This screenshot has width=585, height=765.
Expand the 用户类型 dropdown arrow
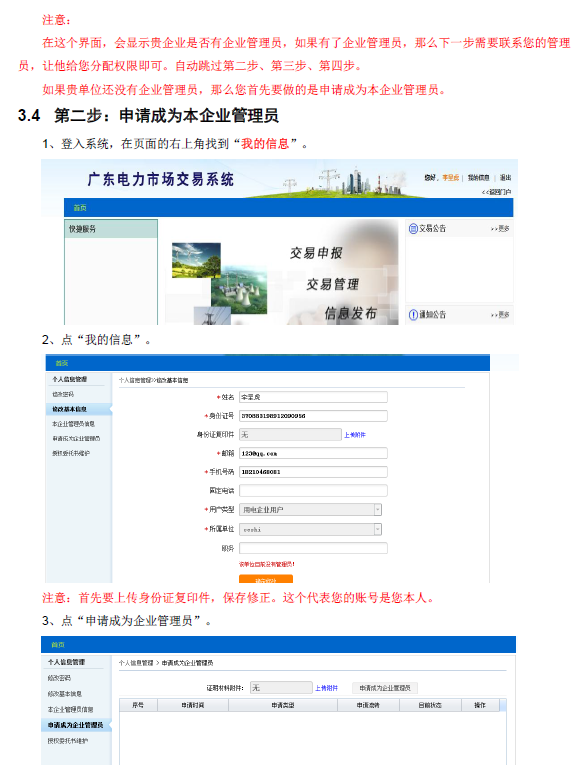click(x=378, y=510)
